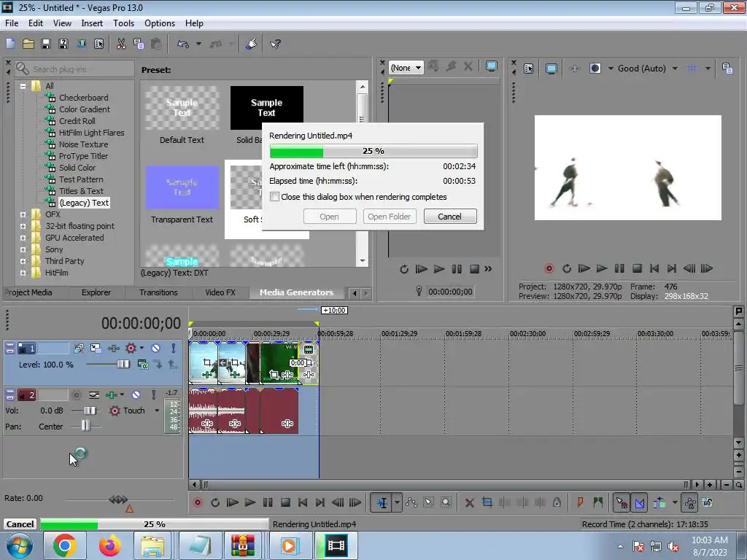This screenshot has height=560, width=747.
Task: Open the Good (Auto) preview quality dropdown
Action: click(x=675, y=68)
